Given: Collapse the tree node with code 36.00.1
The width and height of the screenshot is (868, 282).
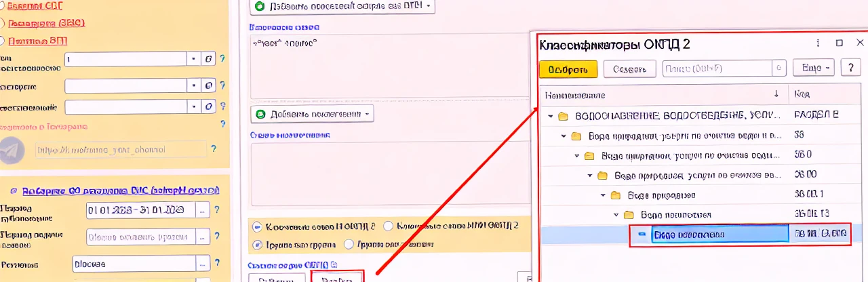Looking at the screenshot, I should tap(603, 195).
